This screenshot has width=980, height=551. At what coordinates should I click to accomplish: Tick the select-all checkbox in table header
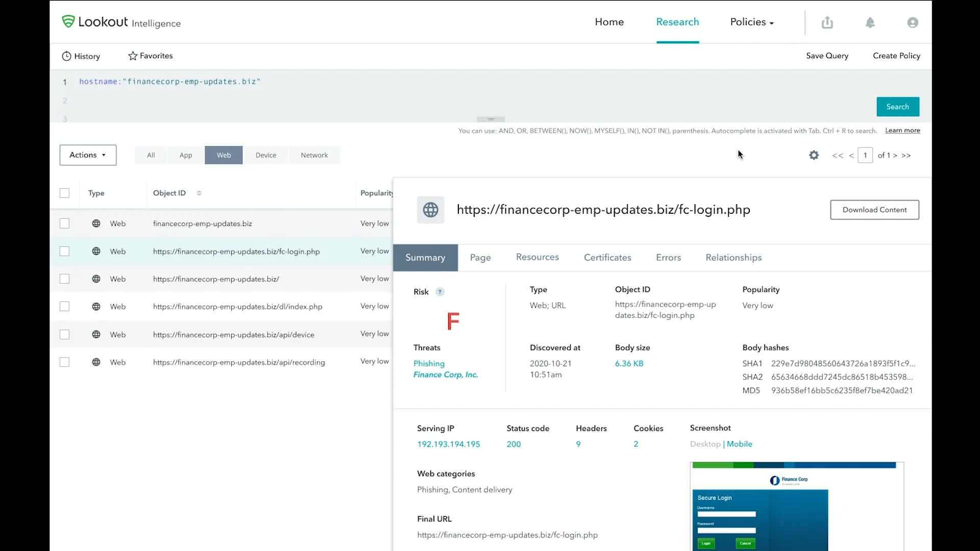click(64, 193)
